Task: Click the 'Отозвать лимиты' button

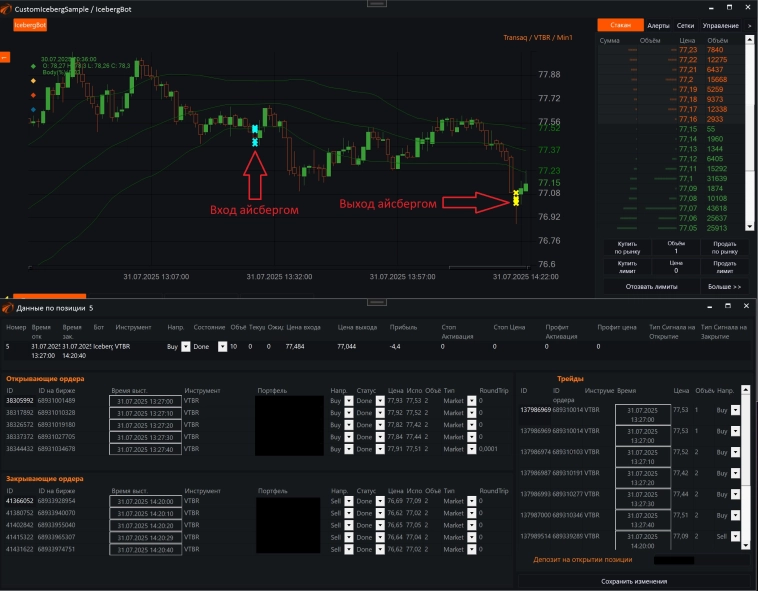Action: 651,287
